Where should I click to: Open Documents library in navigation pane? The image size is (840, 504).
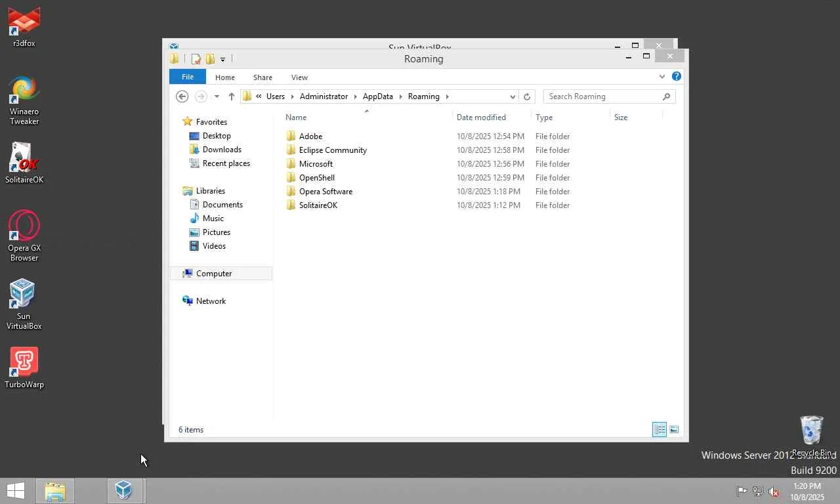coord(222,205)
